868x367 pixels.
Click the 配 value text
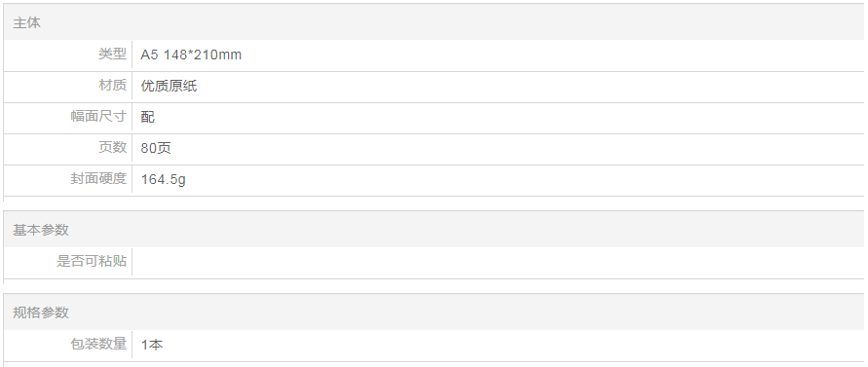pos(148,117)
